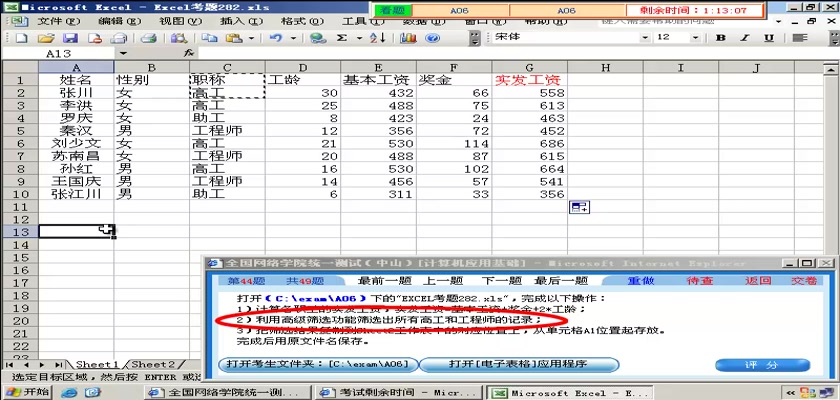Image resolution: width=840 pixels, height=400 pixels.
Task: Click the 重做 button in exam window
Action: tap(640, 281)
